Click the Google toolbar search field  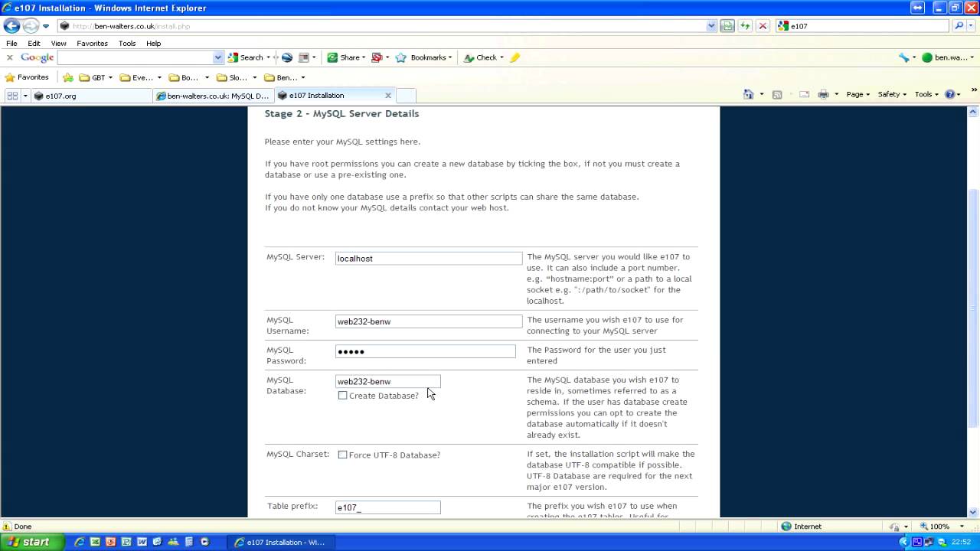tap(136, 57)
